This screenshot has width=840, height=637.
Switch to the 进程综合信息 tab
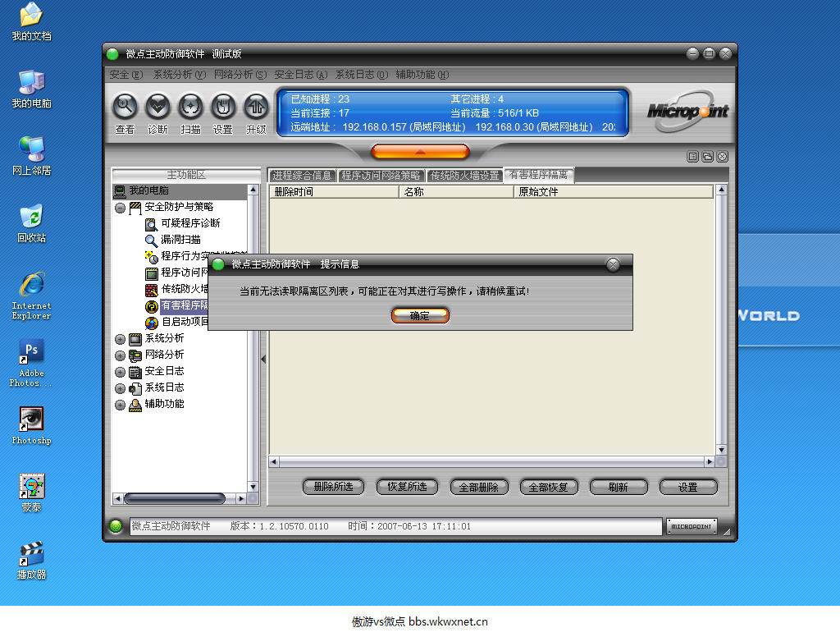pos(302,176)
